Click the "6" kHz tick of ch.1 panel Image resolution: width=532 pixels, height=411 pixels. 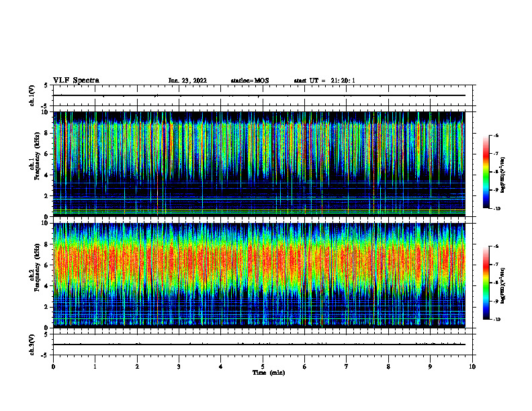coord(47,154)
